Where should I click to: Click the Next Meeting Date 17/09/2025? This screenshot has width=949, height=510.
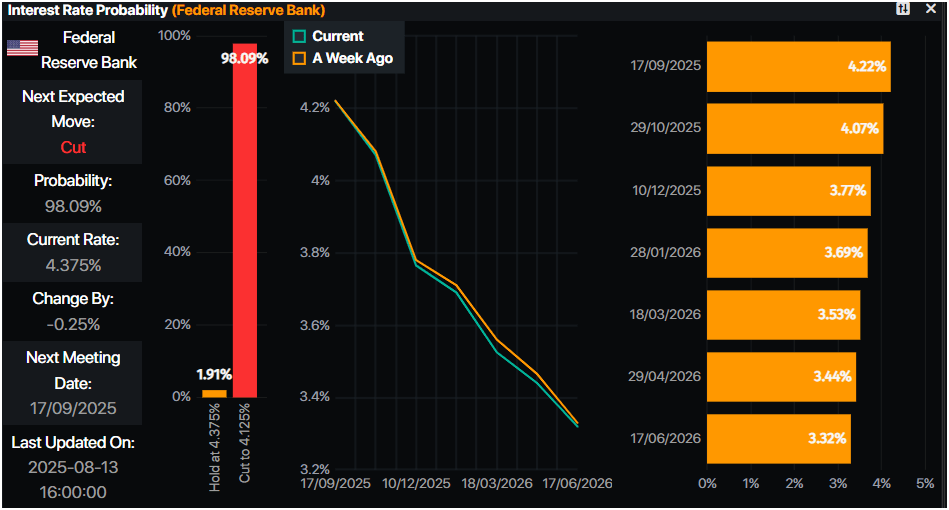[73, 408]
